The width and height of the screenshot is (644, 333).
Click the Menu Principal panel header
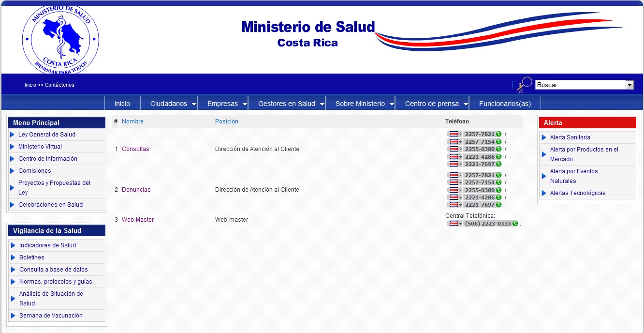57,122
